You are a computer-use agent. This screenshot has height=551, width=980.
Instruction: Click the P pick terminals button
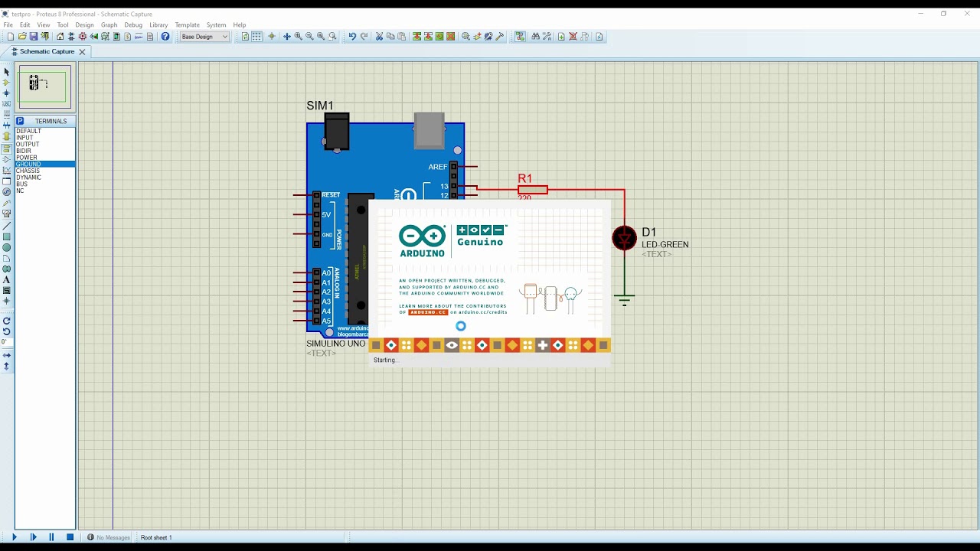(x=20, y=121)
